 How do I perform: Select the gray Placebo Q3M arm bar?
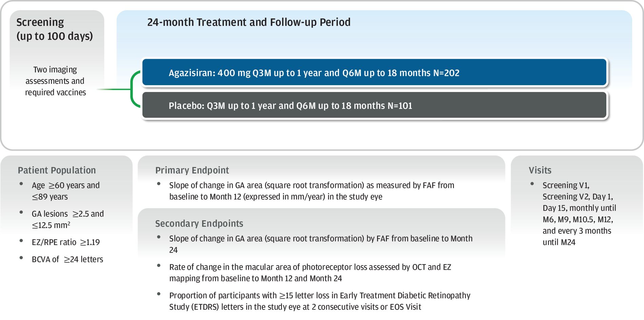[374, 105]
